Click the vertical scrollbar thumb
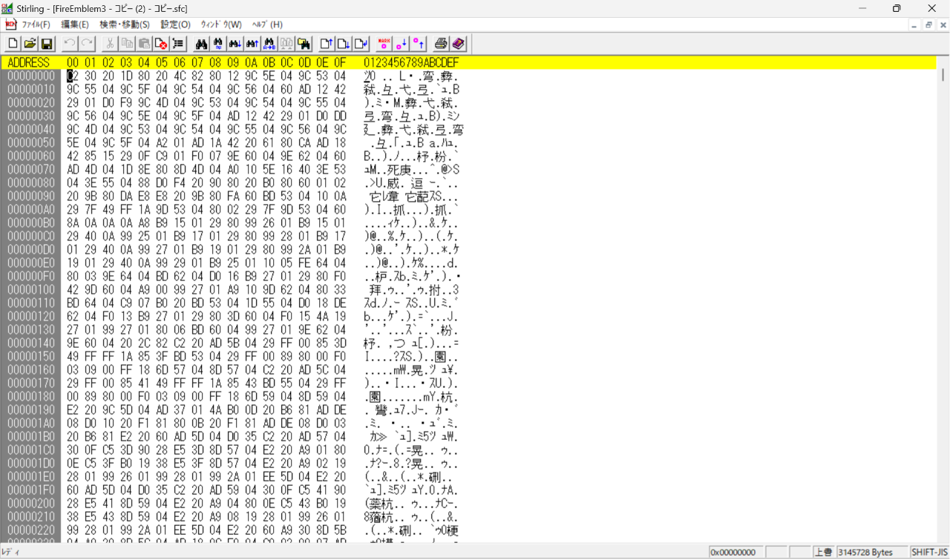The height and width of the screenshot is (560, 950). [x=943, y=74]
